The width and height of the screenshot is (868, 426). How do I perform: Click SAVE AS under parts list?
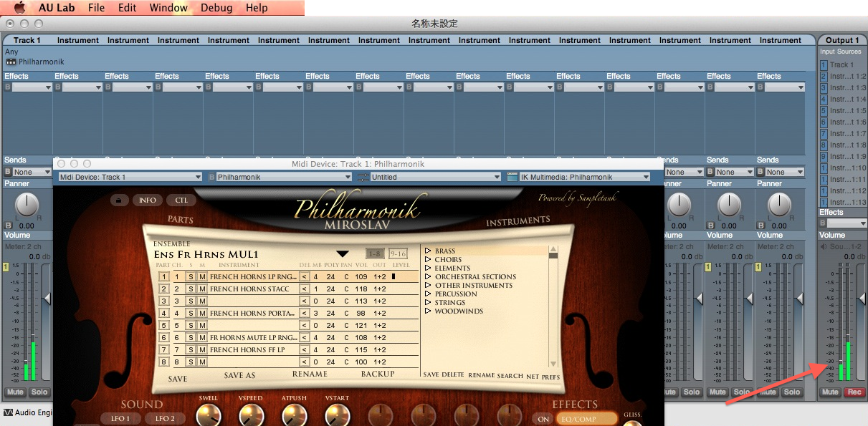(x=239, y=376)
